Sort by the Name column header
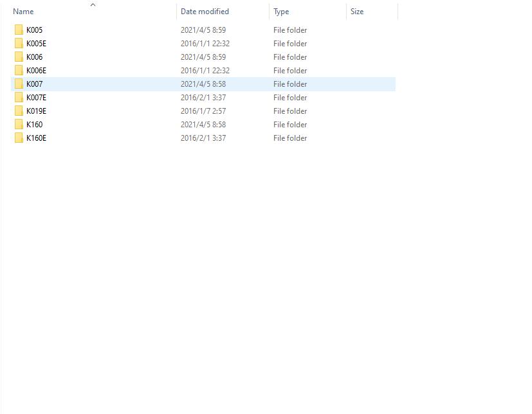This screenshot has height=414, width=532. pyautogui.click(x=23, y=12)
